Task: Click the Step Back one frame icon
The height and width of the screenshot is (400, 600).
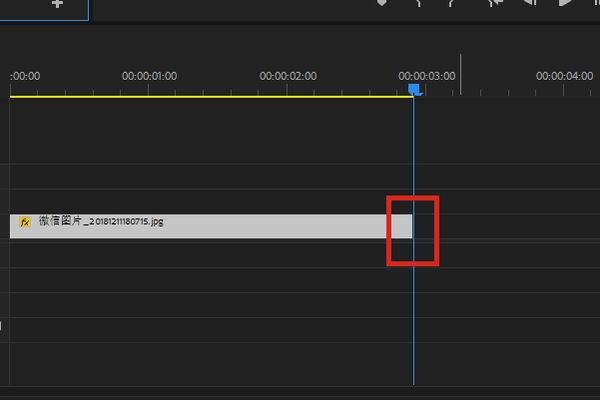Action: (x=530, y=3)
